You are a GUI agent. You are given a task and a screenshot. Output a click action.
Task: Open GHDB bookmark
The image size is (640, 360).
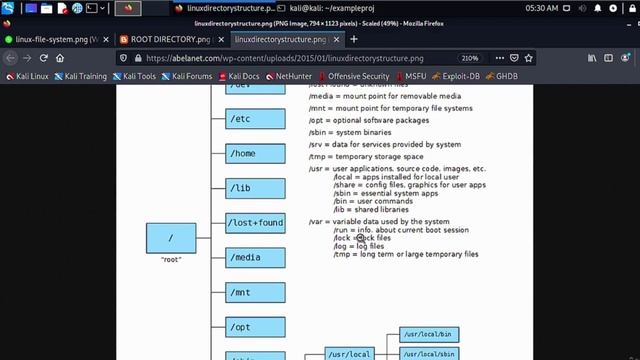click(x=502, y=76)
